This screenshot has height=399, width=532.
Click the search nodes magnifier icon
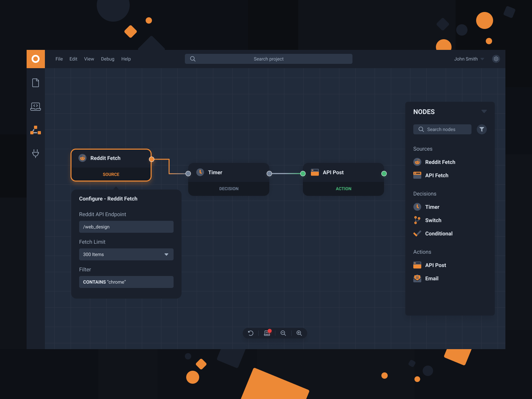(x=421, y=129)
